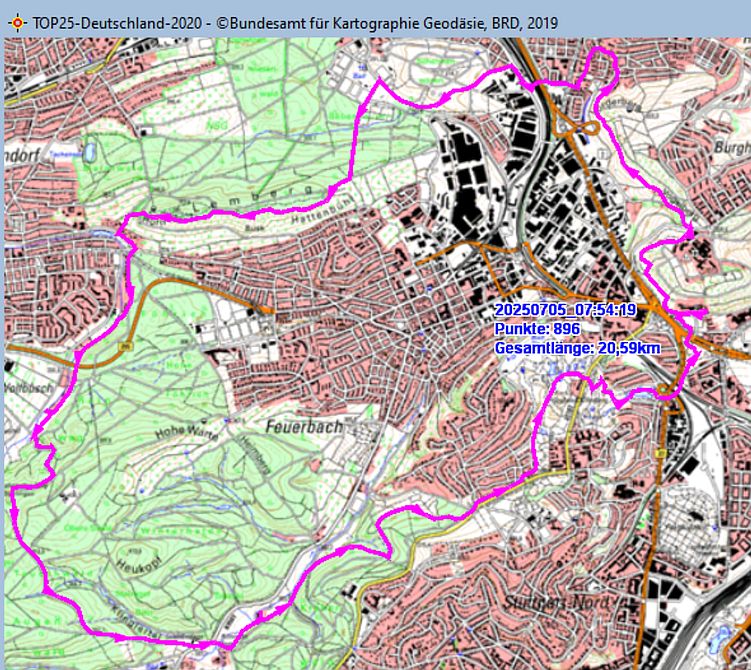This screenshot has height=670, width=751.
Task: Click the "Stuttgart-Nord" district label
Action: tap(558, 602)
